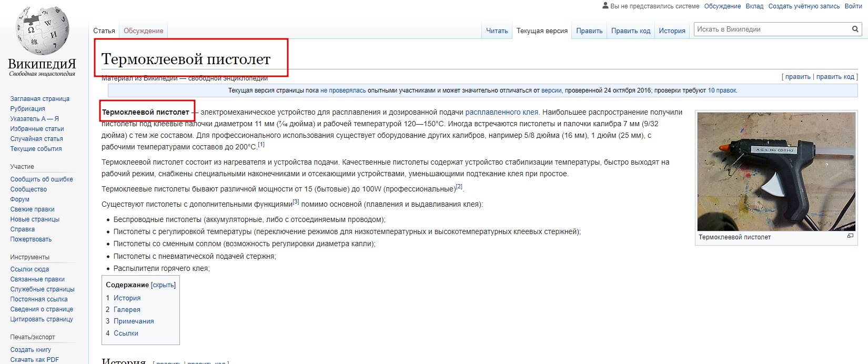Open 'Свежие правки' in the sidebar
The width and height of the screenshot is (868, 364).
(33, 209)
